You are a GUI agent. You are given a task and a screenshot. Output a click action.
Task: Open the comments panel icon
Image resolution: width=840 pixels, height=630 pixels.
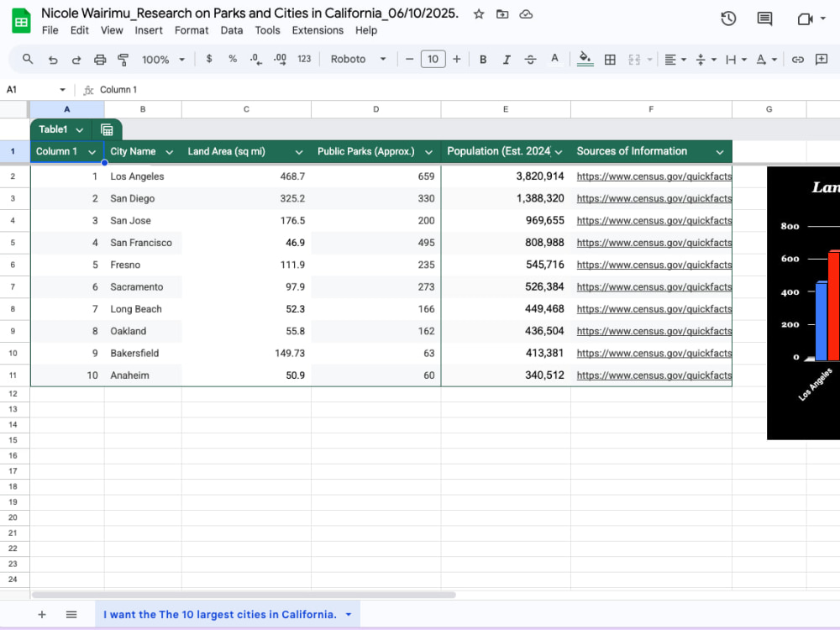(764, 18)
